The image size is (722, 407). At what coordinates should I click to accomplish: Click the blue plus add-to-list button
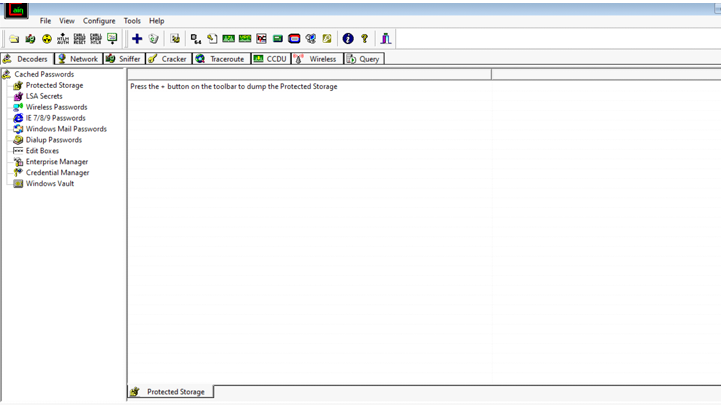tap(137, 39)
